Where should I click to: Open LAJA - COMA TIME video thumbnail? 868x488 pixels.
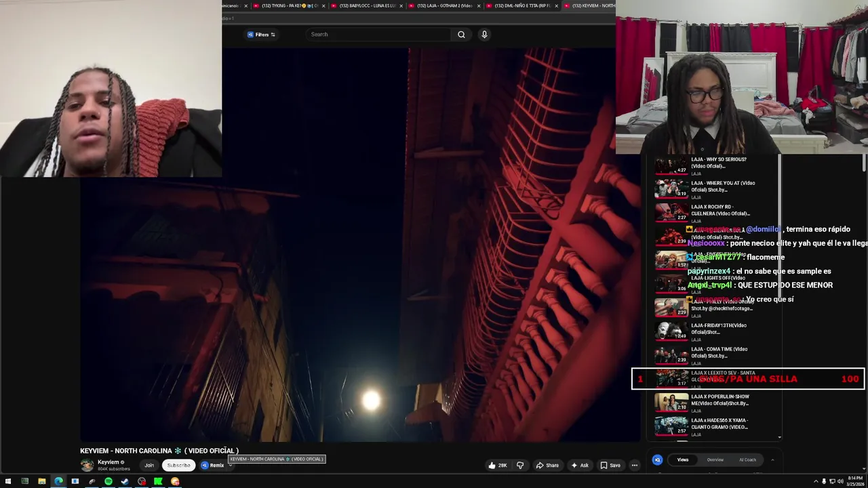[671, 354]
